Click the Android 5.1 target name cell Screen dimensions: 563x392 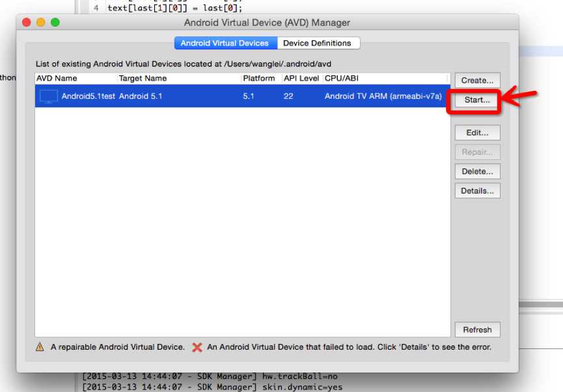(x=141, y=96)
